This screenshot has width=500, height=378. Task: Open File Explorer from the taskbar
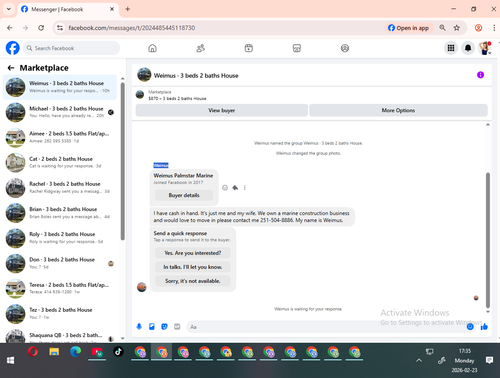click(x=54, y=352)
